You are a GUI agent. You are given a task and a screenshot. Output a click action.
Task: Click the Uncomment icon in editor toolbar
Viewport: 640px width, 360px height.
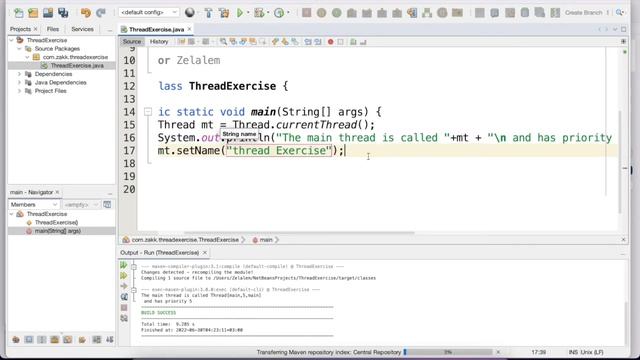click(x=363, y=42)
